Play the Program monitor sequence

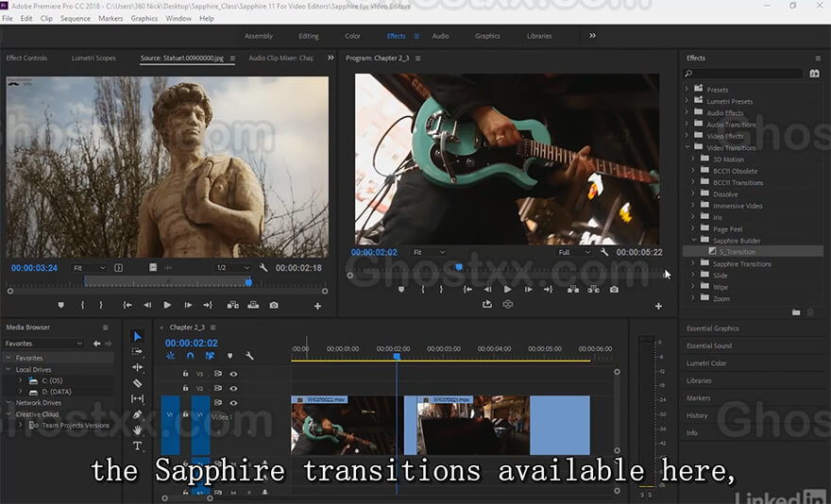[508, 290]
